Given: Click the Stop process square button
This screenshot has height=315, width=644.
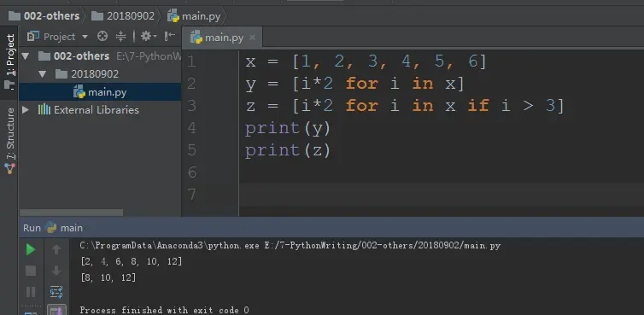Looking at the screenshot, I should click(31, 271).
